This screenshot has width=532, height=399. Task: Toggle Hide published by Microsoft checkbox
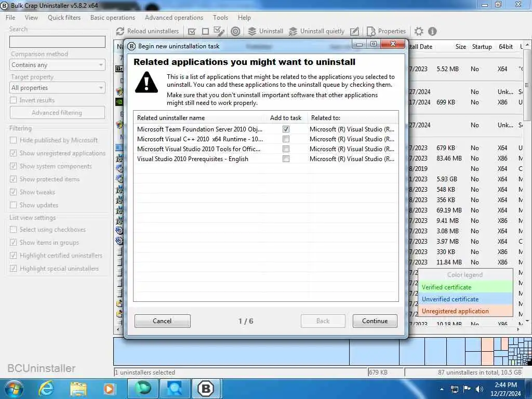pos(14,140)
